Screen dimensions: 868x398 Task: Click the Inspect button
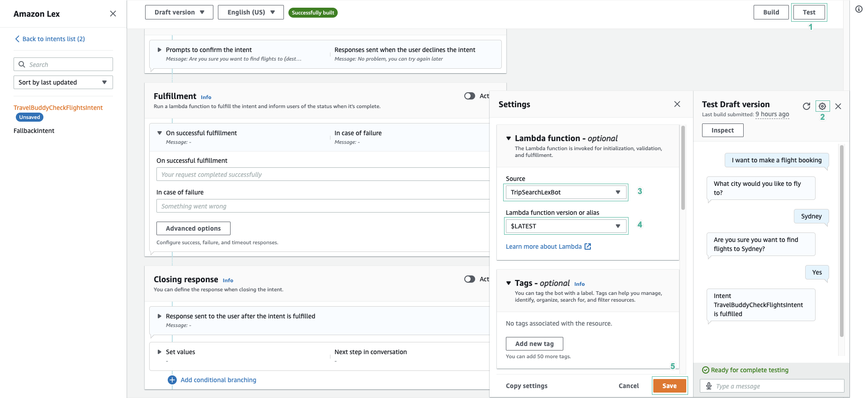pos(722,130)
